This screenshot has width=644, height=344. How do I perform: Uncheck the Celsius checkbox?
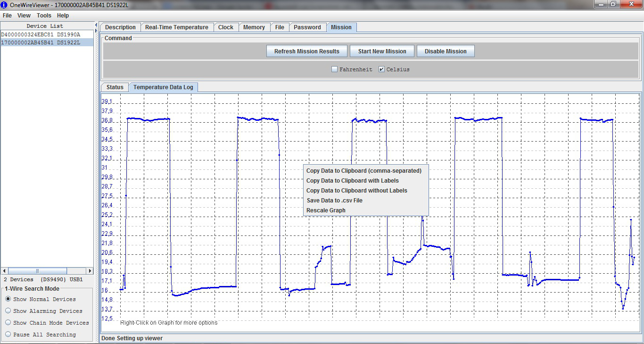(382, 69)
